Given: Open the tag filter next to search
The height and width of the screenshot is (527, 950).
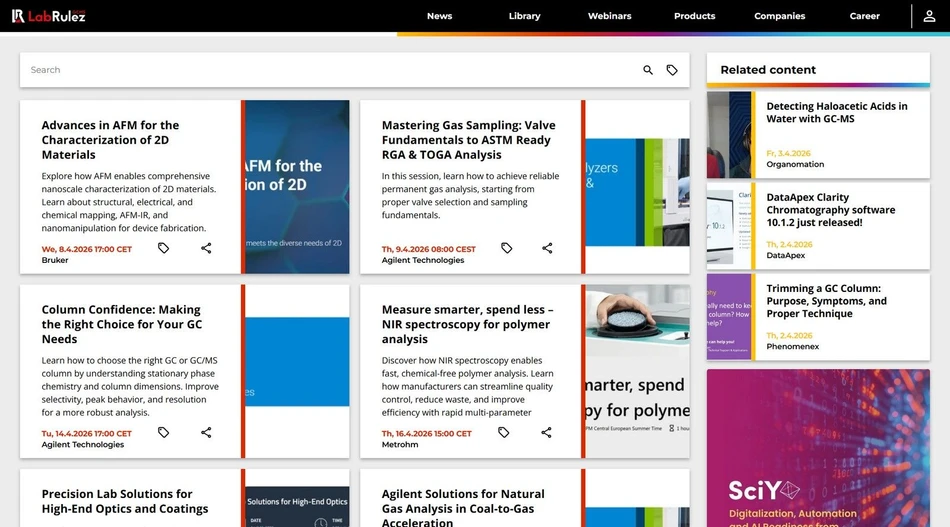Looking at the screenshot, I should click(x=672, y=70).
